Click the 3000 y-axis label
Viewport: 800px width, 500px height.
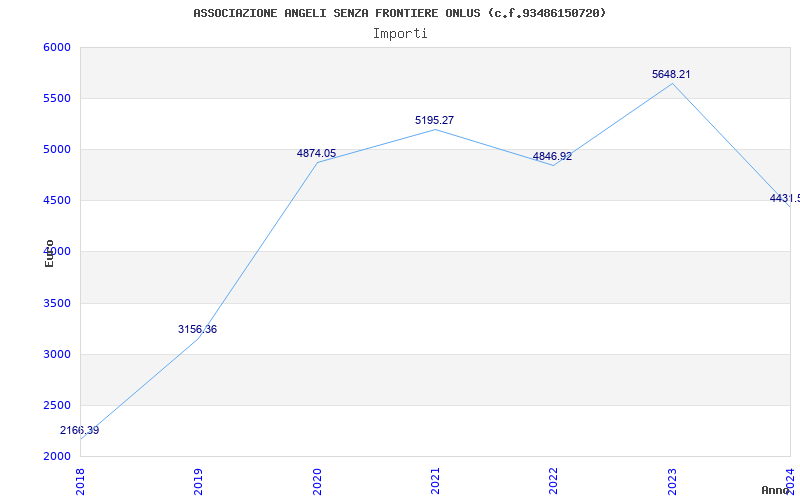tap(57, 354)
